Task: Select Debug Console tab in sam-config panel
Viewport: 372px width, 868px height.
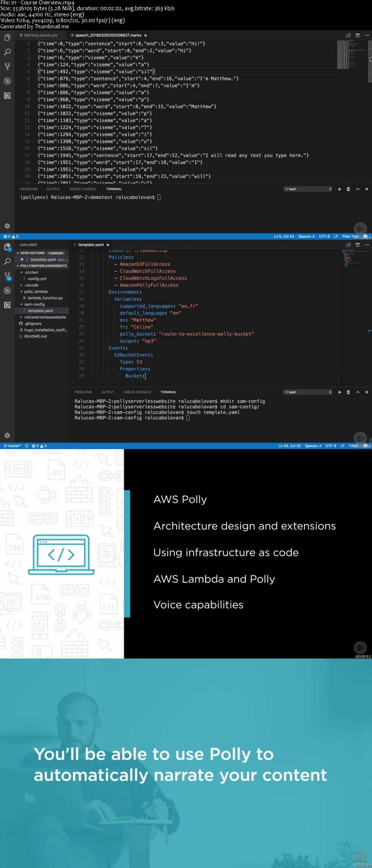Action: coord(137,392)
